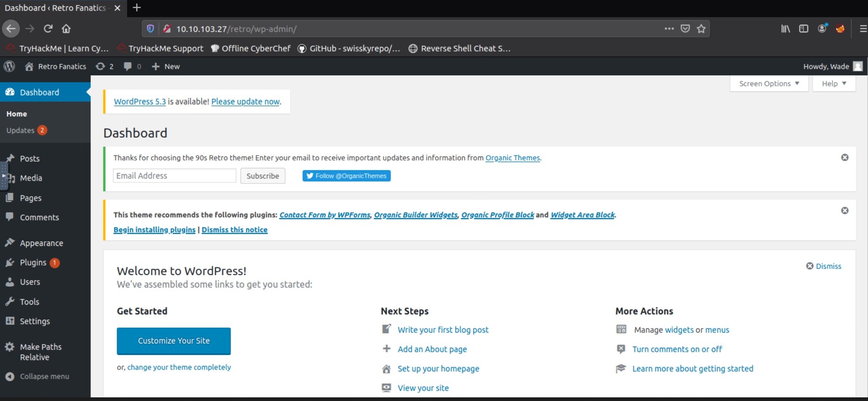
Task: Dismiss the 90s Retro theme notice
Action: click(x=844, y=157)
